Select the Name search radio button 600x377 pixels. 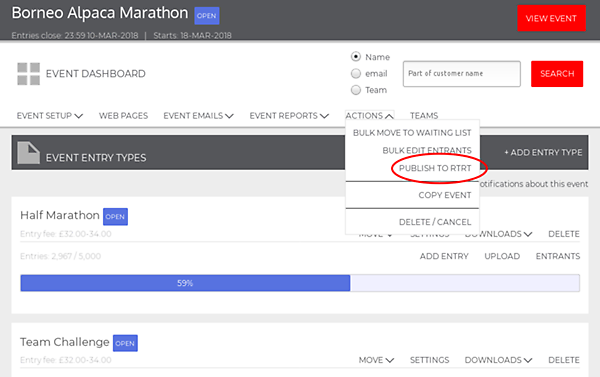click(356, 57)
